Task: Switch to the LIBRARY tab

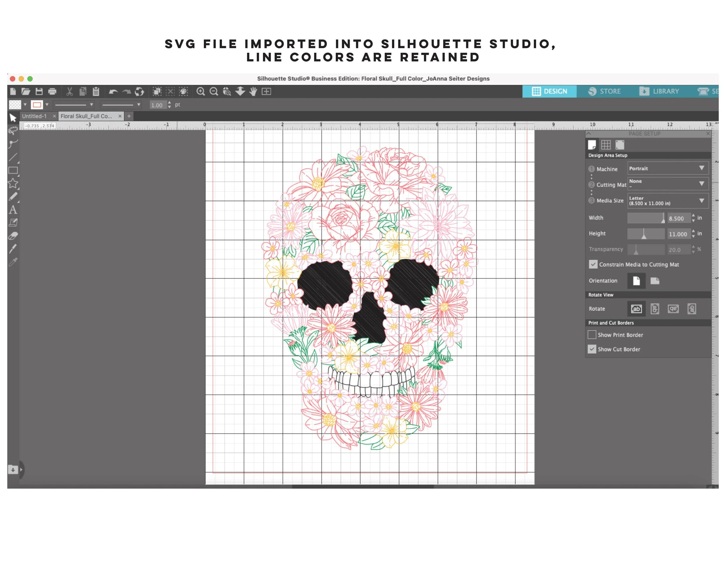Action: pos(659,92)
